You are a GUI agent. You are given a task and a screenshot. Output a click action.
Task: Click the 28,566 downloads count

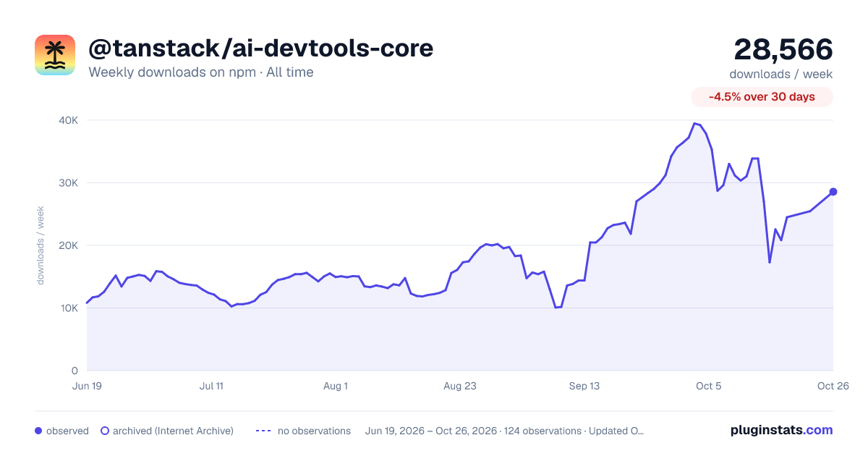coord(783,49)
